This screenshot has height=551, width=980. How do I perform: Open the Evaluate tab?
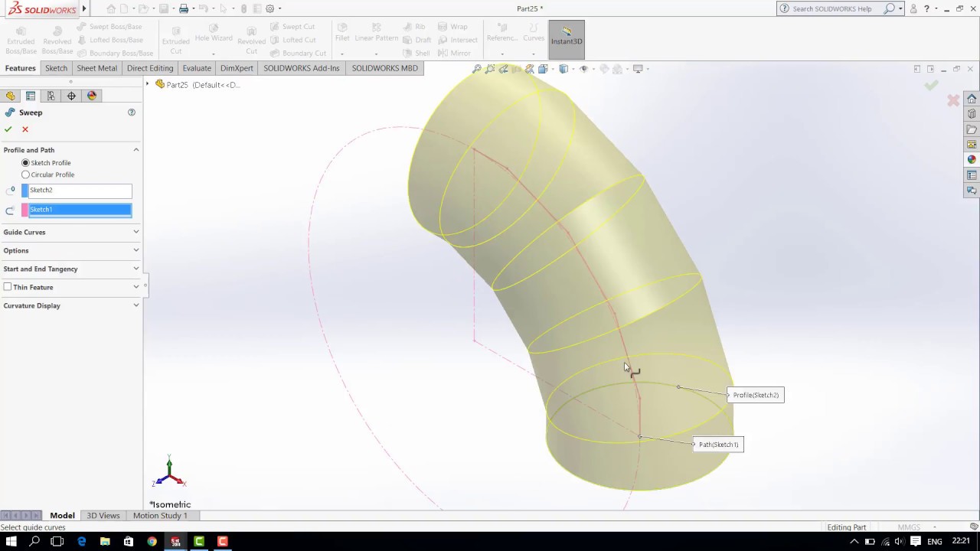pos(197,68)
